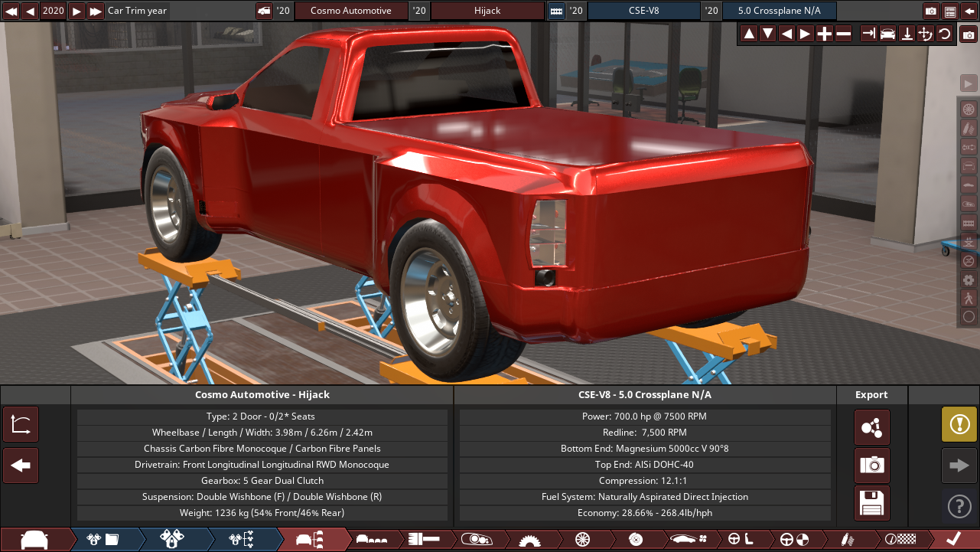Open the engine family folder tab
This screenshot has width=980, height=552.
pyautogui.click(x=103, y=539)
